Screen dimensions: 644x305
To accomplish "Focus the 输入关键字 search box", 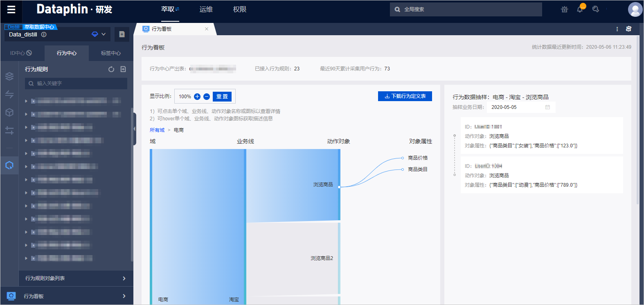I will click(76, 84).
